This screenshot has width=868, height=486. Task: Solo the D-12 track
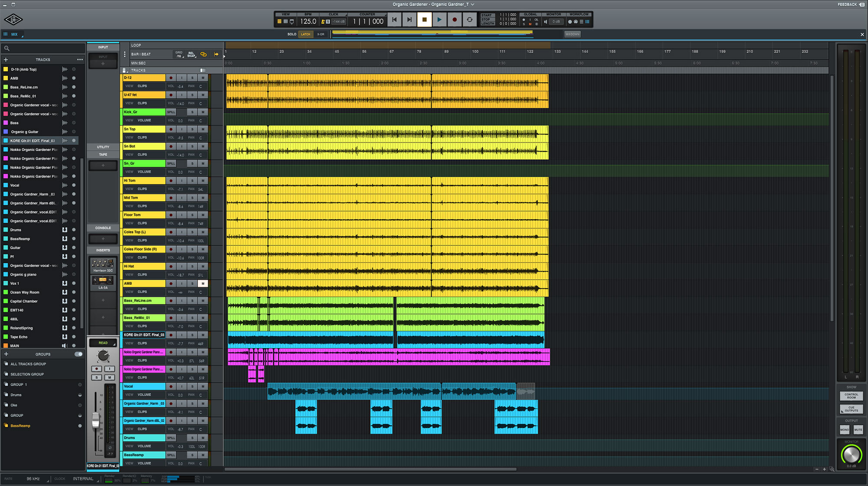[192, 78]
